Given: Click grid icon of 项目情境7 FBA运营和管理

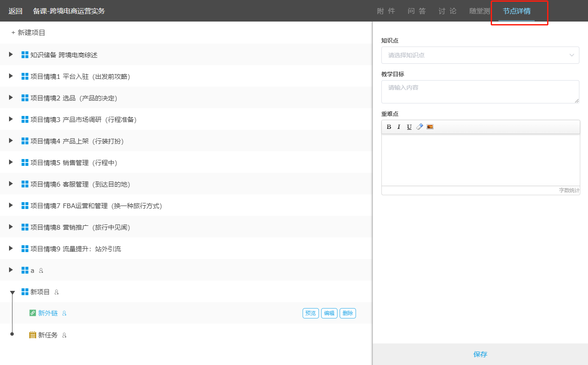Looking at the screenshot, I should click(x=25, y=206).
